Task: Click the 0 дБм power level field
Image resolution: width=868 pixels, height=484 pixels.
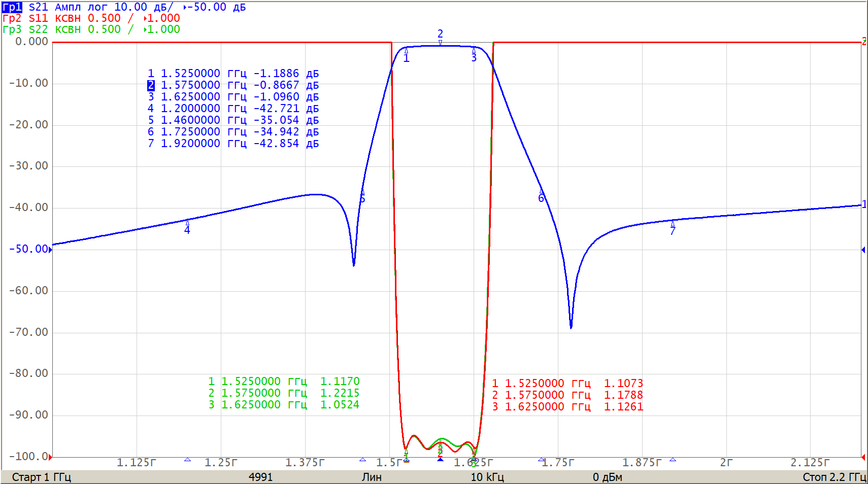Action: [607, 477]
